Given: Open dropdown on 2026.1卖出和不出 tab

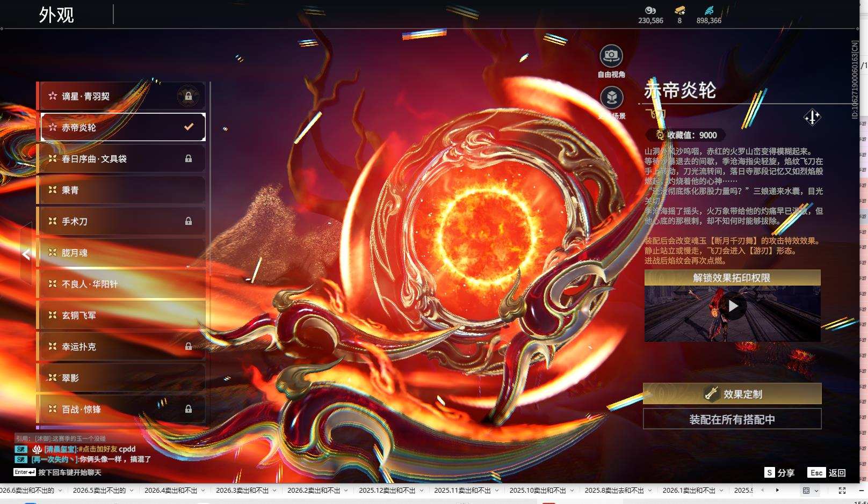Looking at the screenshot, I should tap(721, 491).
